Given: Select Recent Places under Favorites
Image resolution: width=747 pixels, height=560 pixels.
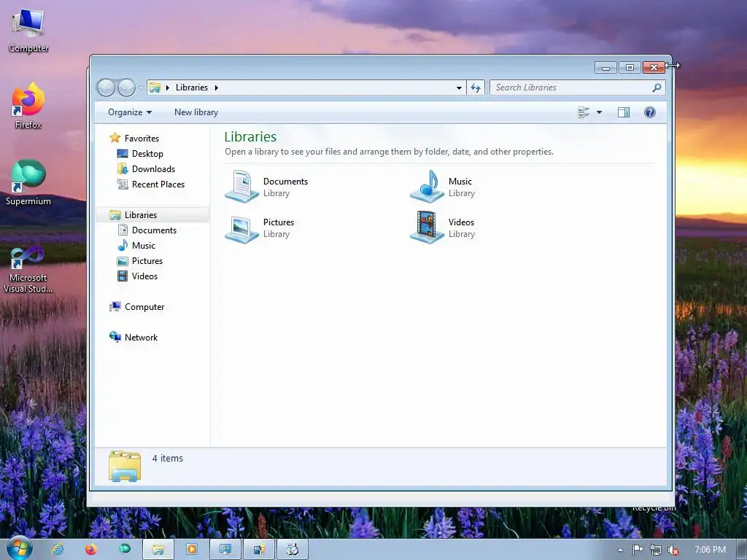Looking at the screenshot, I should click(x=158, y=184).
